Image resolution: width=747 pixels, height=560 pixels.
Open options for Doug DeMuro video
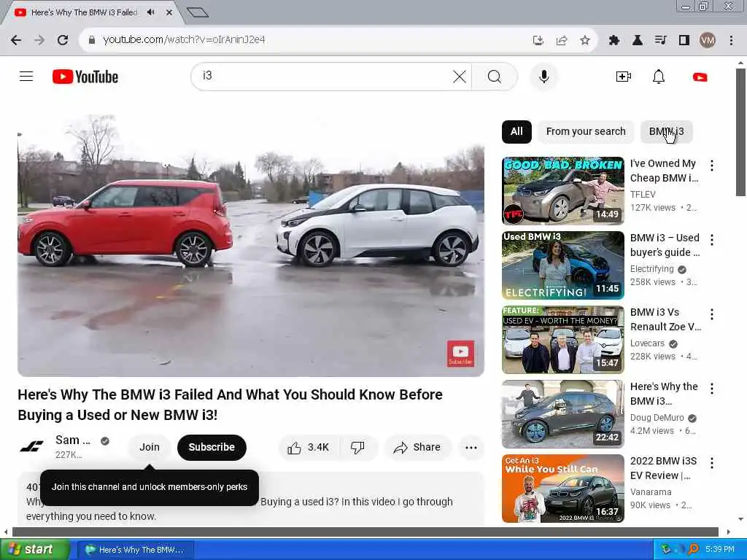pos(712,389)
